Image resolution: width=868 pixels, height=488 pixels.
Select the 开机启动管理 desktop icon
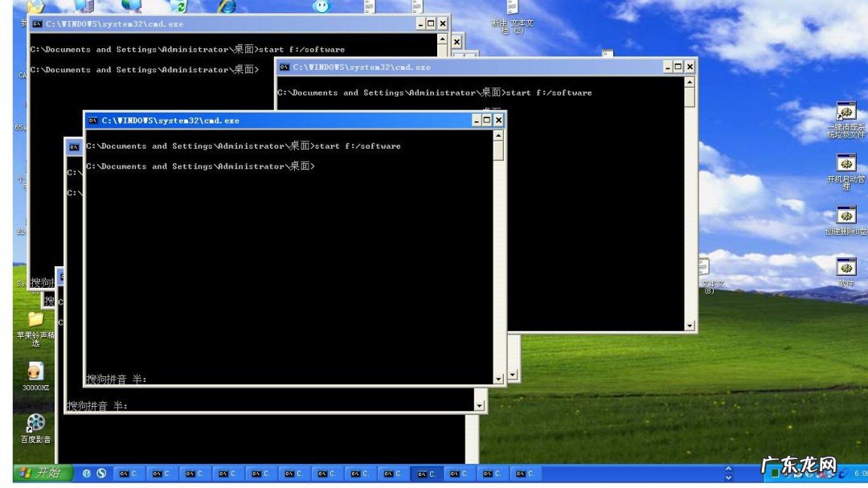tap(845, 163)
